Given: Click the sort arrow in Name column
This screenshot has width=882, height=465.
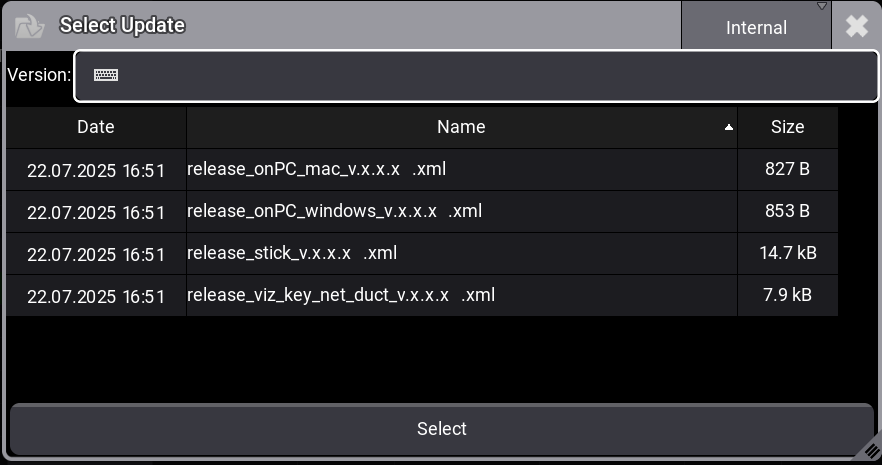Looking at the screenshot, I should coord(729,128).
